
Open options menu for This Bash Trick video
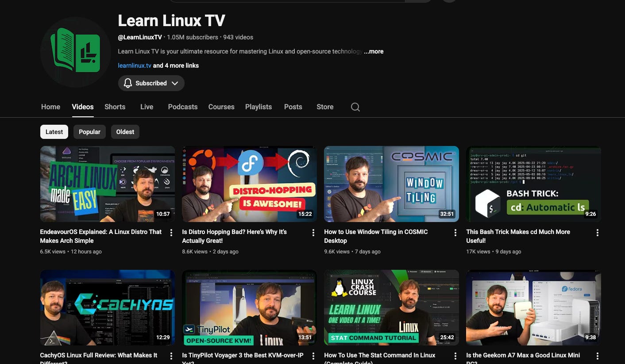(x=598, y=233)
